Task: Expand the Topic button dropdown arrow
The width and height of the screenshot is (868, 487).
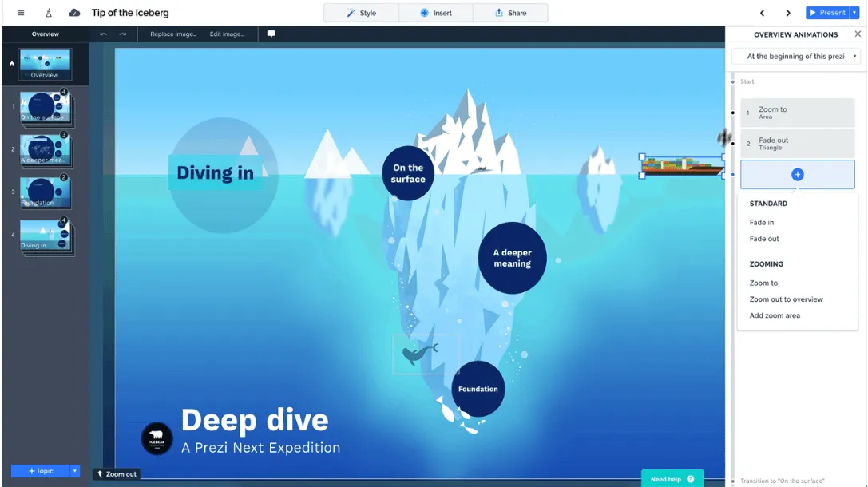Action: pyautogui.click(x=76, y=471)
